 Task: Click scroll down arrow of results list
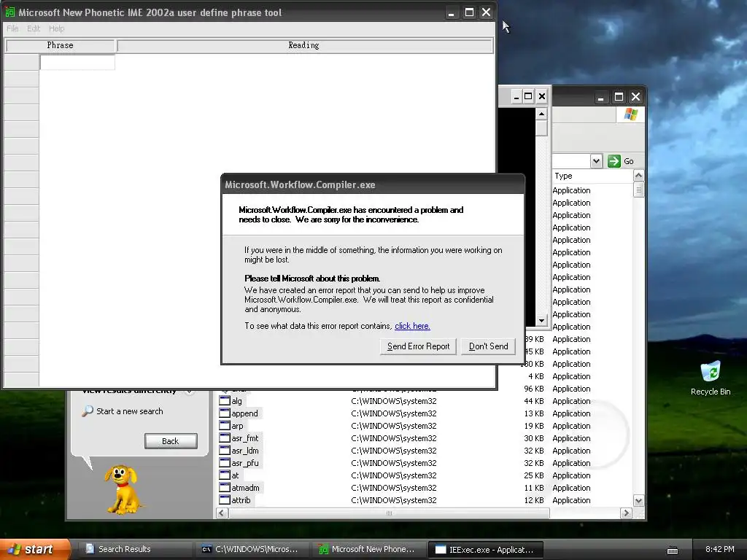pyautogui.click(x=638, y=500)
